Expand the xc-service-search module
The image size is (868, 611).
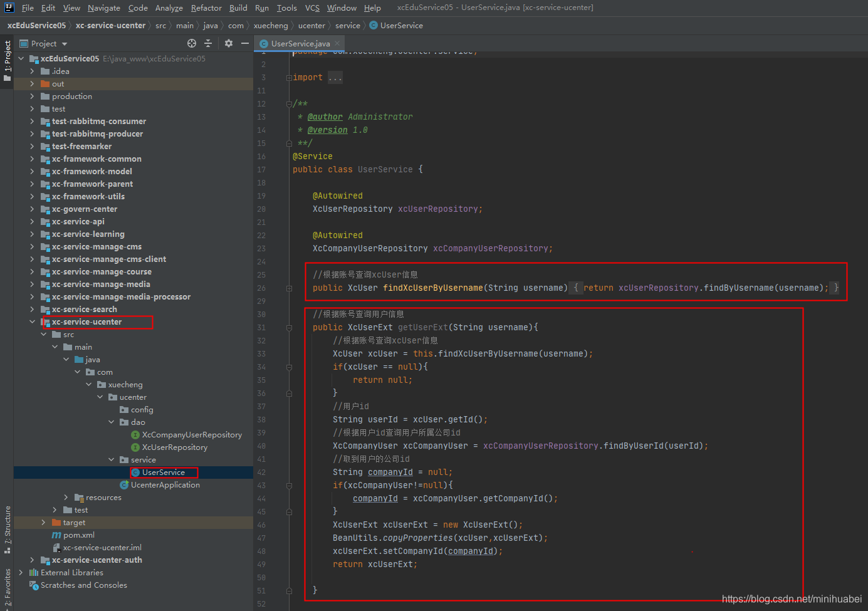[x=33, y=309]
